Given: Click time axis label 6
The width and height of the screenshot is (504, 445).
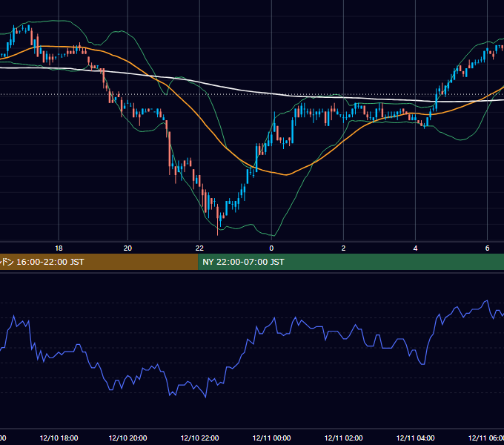Looking at the screenshot, I should 487,248.
